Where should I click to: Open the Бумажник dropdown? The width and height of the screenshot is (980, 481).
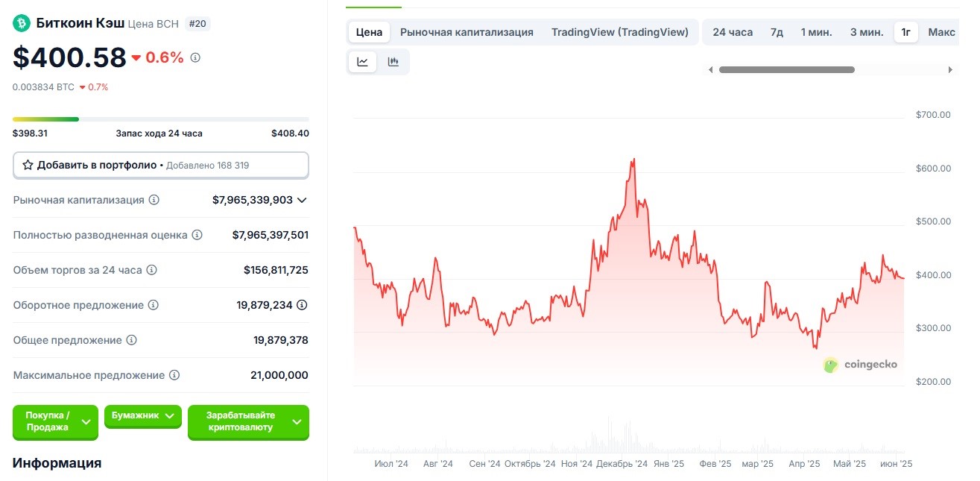[x=142, y=415]
